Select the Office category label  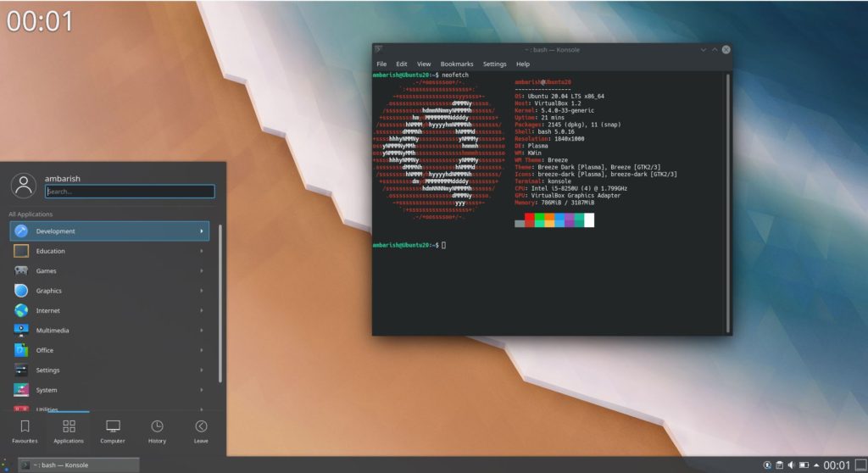tap(45, 350)
